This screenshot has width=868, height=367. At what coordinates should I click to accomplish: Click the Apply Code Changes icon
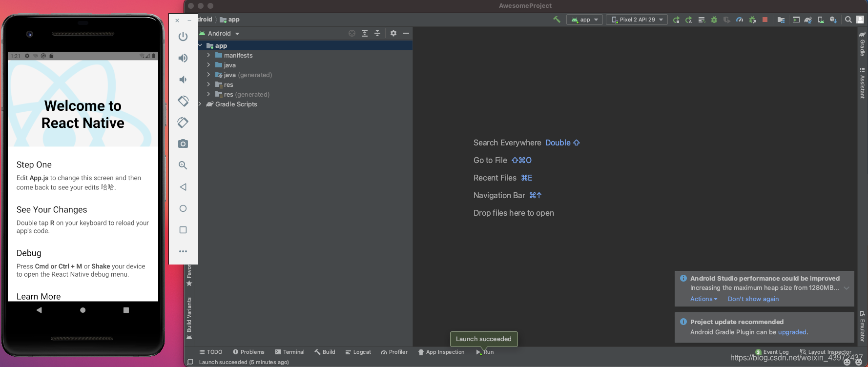click(x=702, y=20)
